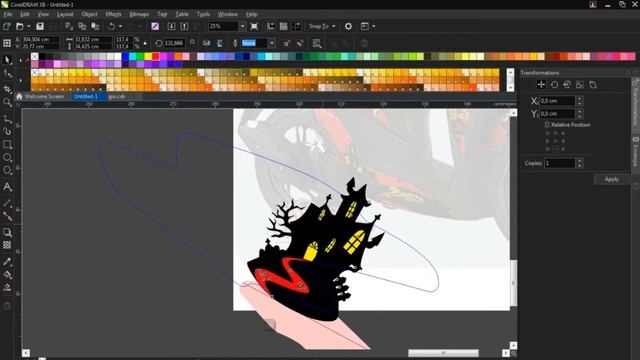The image size is (640, 360).
Task: Open the zoom level dropdown
Action: pos(242,26)
